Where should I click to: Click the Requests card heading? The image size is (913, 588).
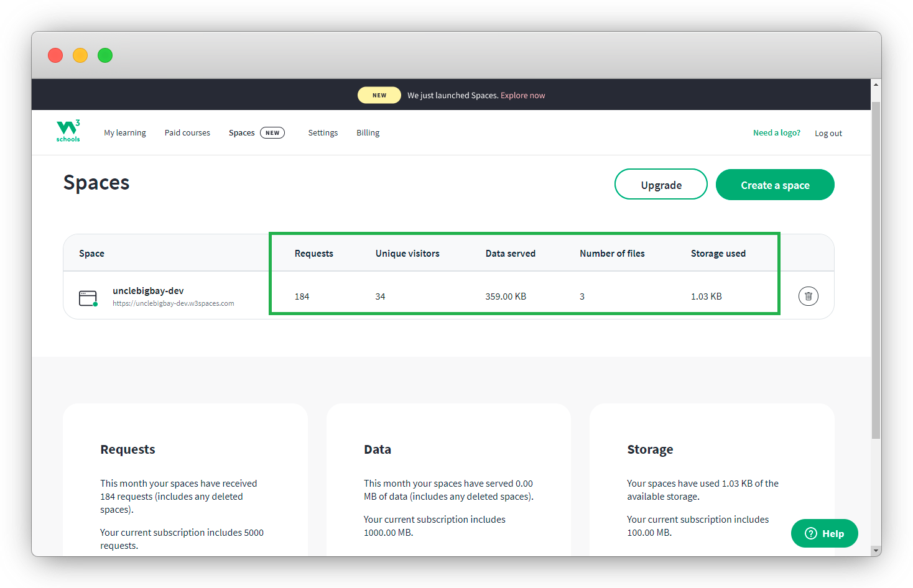(127, 449)
